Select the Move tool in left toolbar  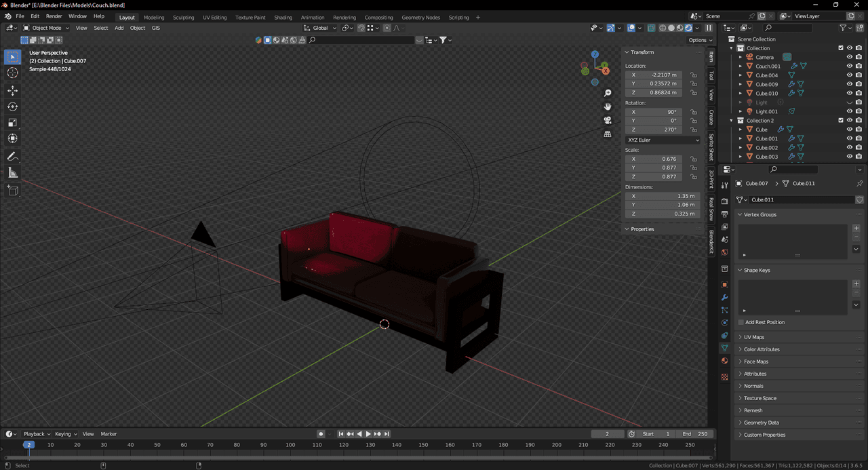[x=12, y=90]
